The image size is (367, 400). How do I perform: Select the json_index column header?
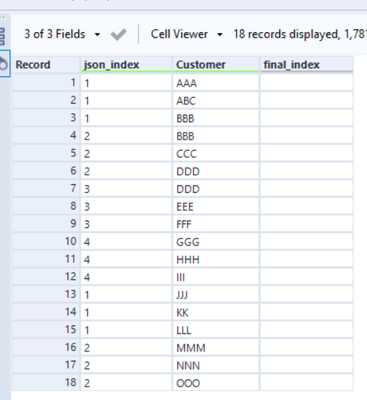coord(126,64)
